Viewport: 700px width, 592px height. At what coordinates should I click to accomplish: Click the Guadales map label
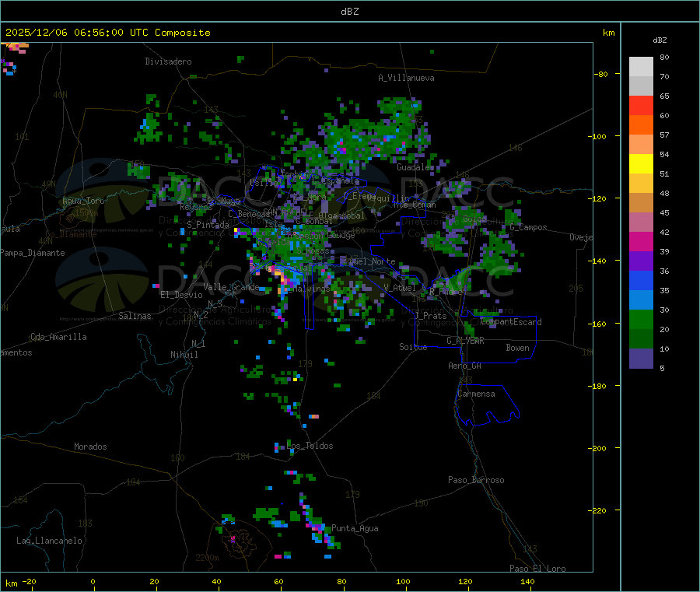415,167
